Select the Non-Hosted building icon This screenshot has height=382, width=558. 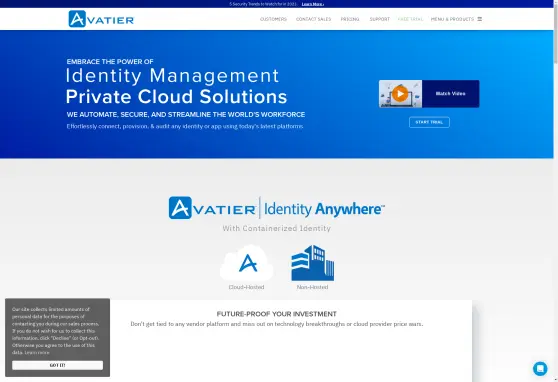[x=312, y=263]
